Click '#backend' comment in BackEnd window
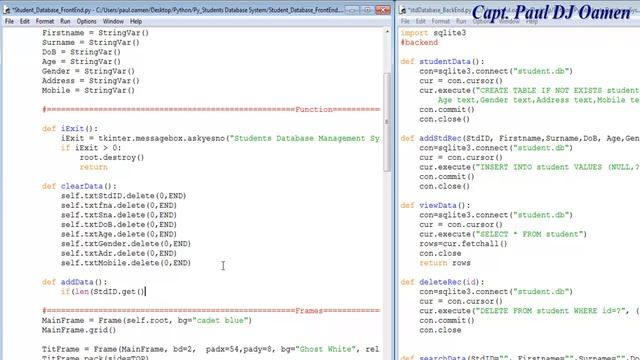Viewport: 640px width, 360px height. [419, 42]
